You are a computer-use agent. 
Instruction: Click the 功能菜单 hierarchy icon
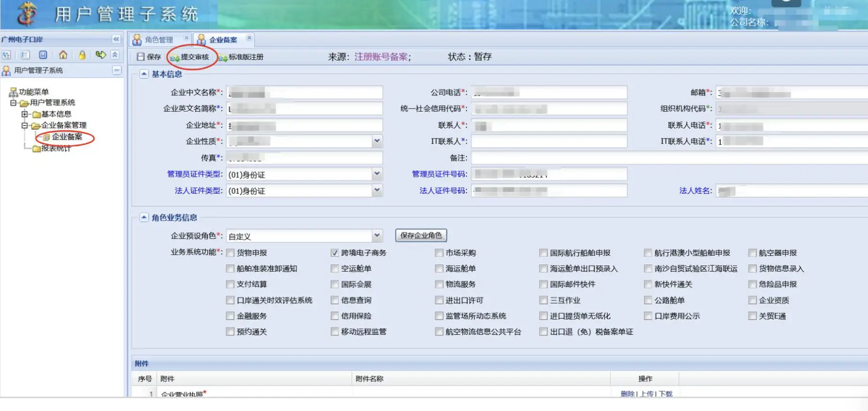point(13,92)
